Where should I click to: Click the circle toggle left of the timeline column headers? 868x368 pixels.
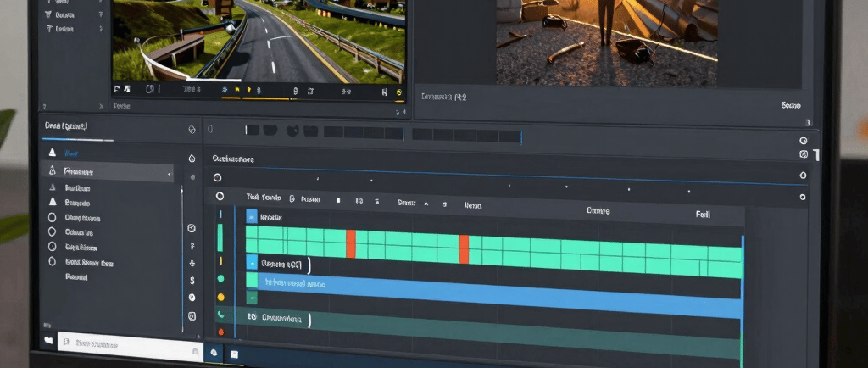[x=220, y=196]
